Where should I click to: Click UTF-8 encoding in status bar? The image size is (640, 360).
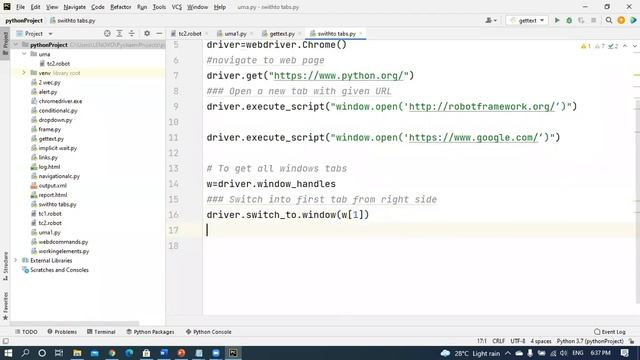[518, 341]
